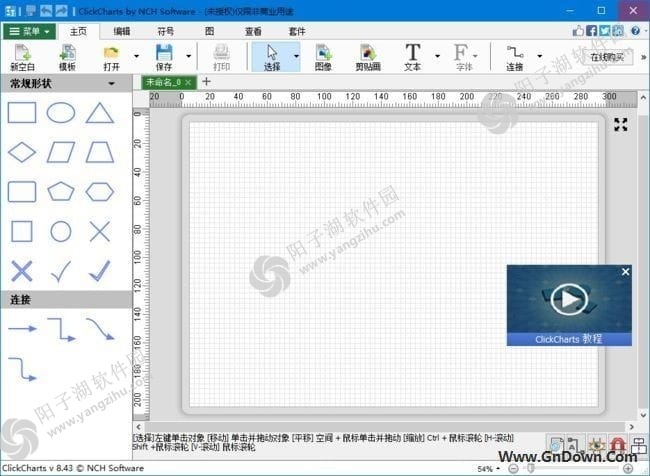Screen dimensions: 650x476
Task: Select the rectangle shape
Action: click(x=22, y=112)
